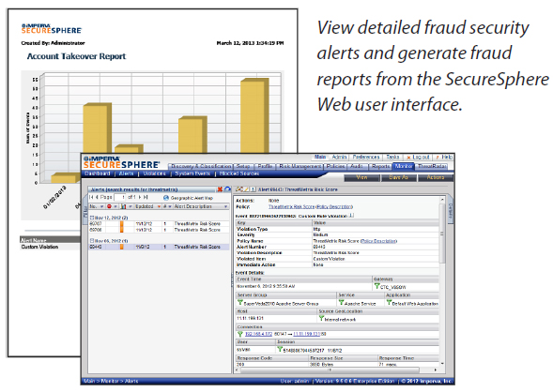Open the red severity column dropdown arrow
The height and width of the screenshot is (392, 553).
[115, 206]
